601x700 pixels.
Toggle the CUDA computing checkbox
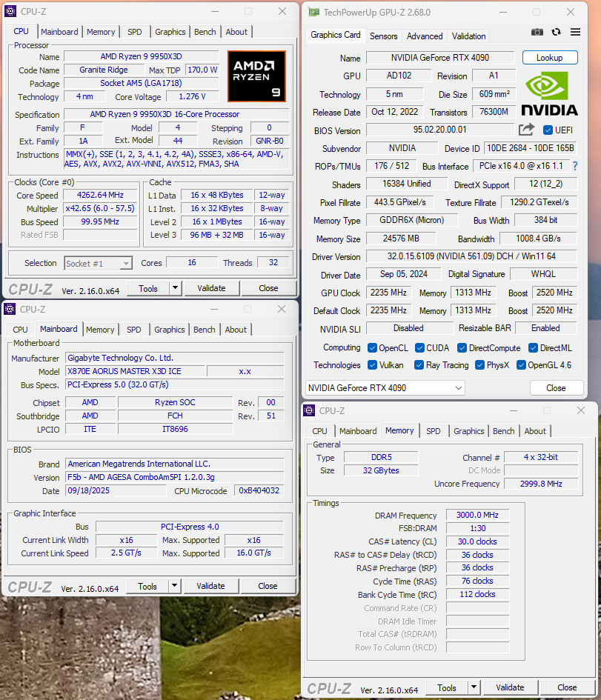tap(420, 347)
